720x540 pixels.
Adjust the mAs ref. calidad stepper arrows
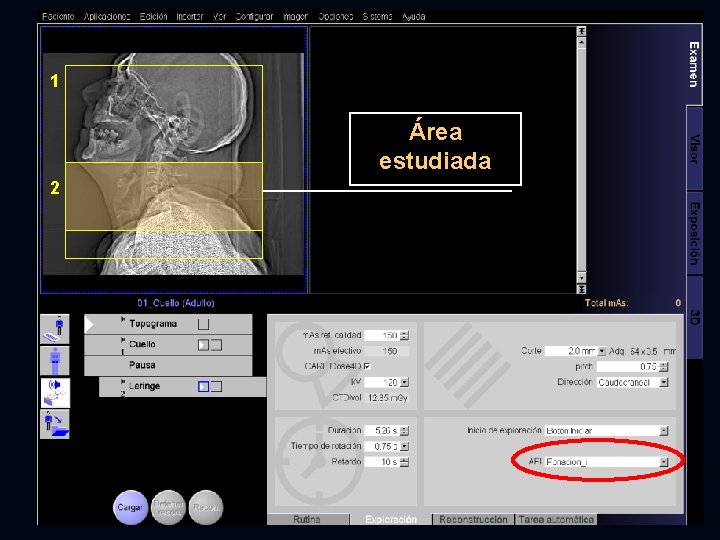(x=404, y=335)
